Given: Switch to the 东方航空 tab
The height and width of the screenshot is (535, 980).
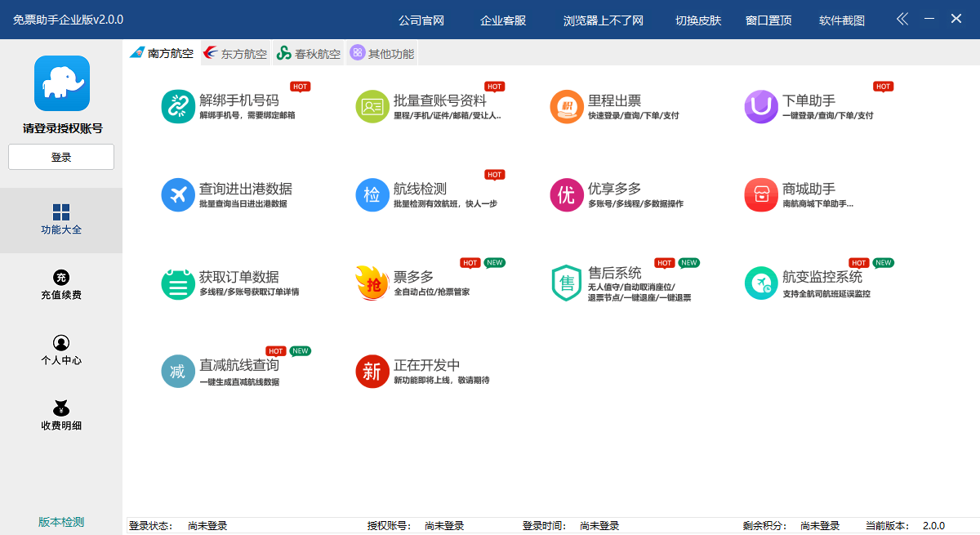Looking at the screenshot, I should tap(235, 54).
